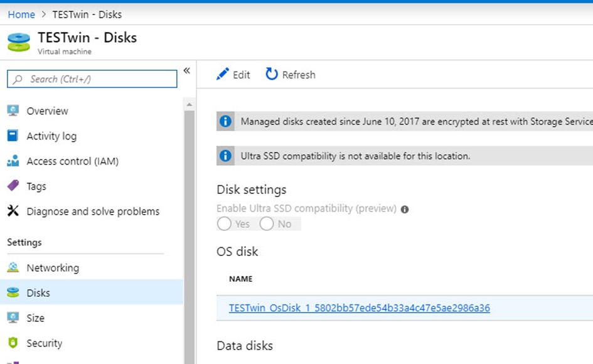Viewport: 593px width, 364px height.
Task: Click the Security shield icon
Action: click(x=13, y=343)
